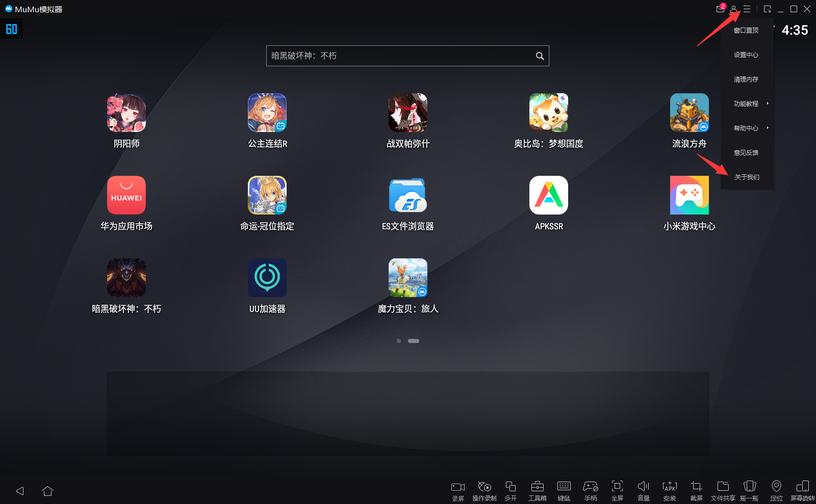Click the 60 FPS counter
The height and width of the screenshot is (504, 816).
11,29
